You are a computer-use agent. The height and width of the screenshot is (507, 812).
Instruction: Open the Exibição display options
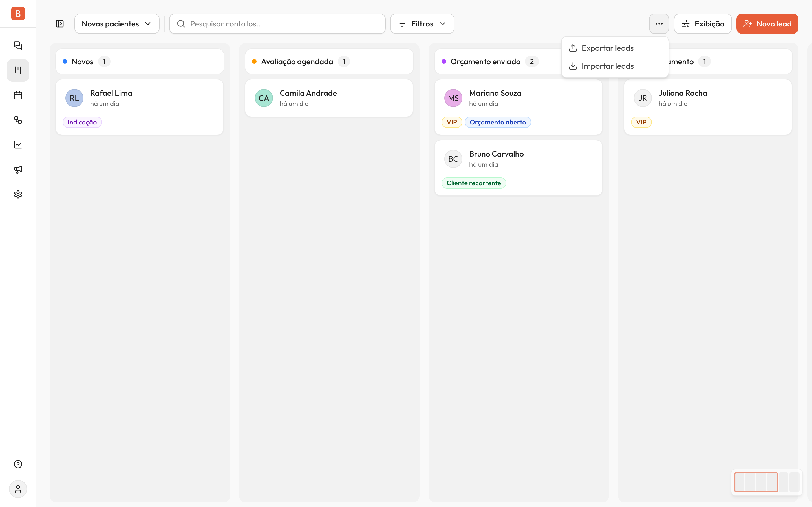(703, 24)
